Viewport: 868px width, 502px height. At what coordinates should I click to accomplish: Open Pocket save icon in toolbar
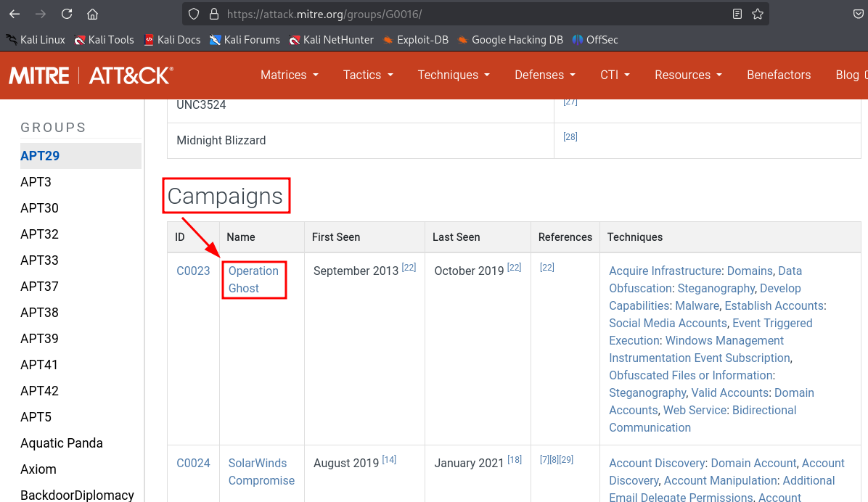(x=858, y=14)
